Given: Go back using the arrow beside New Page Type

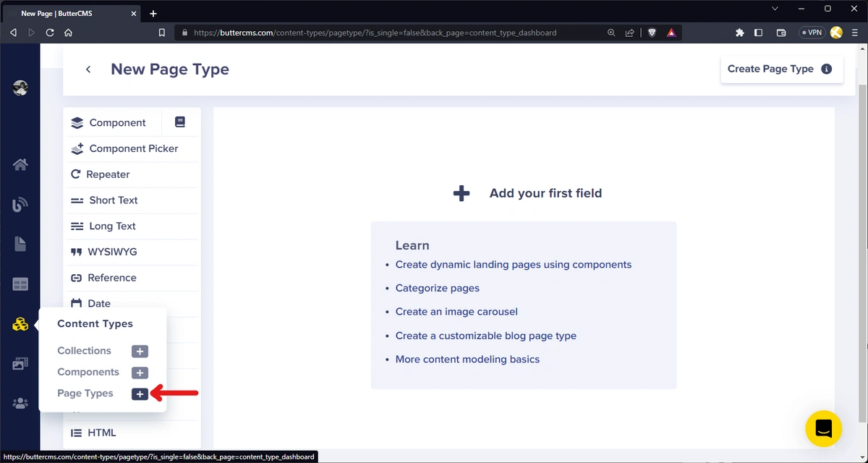Looking at the screenshot, I should click(88, 69).
